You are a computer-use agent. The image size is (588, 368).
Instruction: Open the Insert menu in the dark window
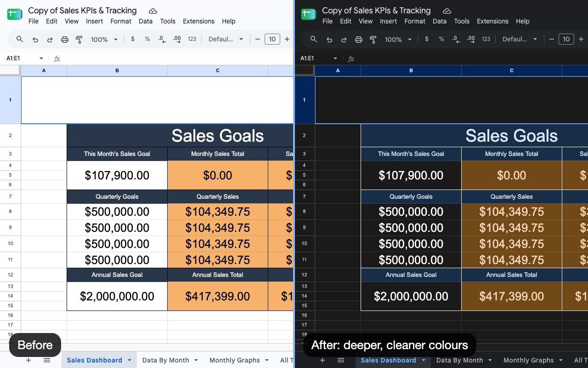[x=388, y=21]
